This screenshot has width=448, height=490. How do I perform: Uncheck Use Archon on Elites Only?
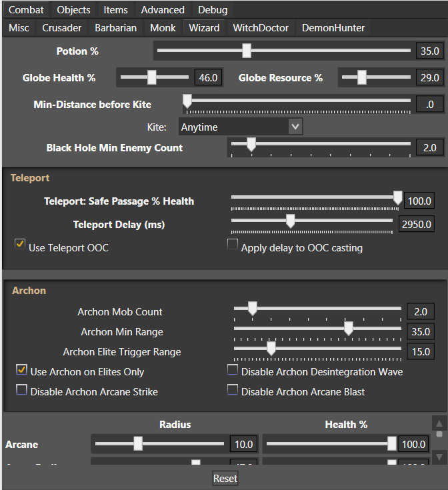click(x=22, y=369)
